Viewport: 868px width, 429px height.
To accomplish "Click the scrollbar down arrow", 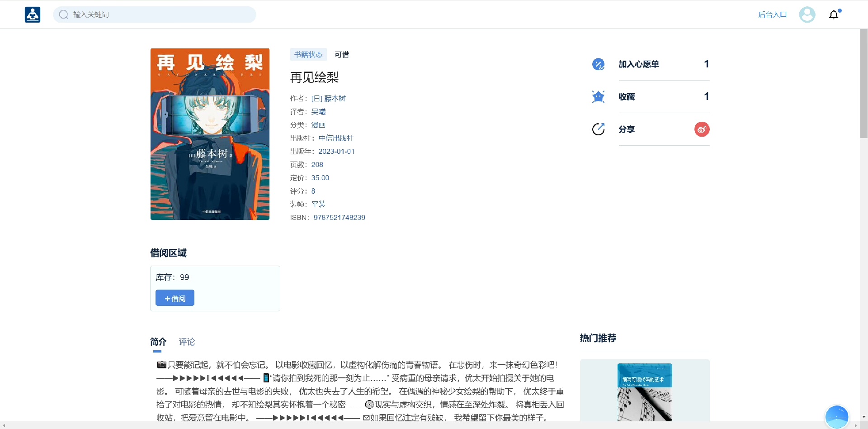I will 863,417.
